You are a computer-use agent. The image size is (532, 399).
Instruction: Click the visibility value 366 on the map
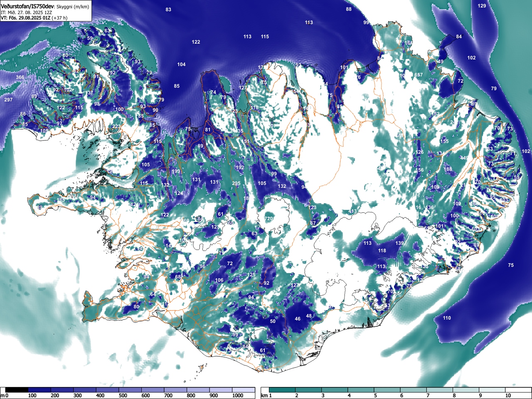(20, 77)
